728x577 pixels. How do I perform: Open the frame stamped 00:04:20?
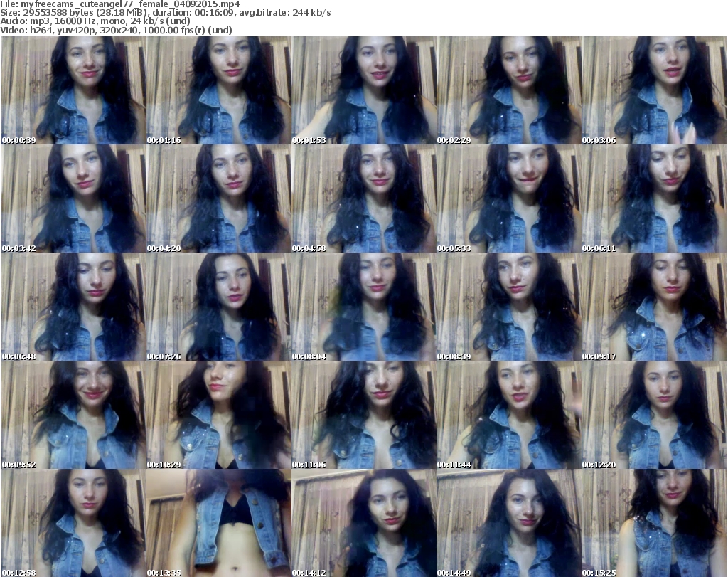coord(219,198)
